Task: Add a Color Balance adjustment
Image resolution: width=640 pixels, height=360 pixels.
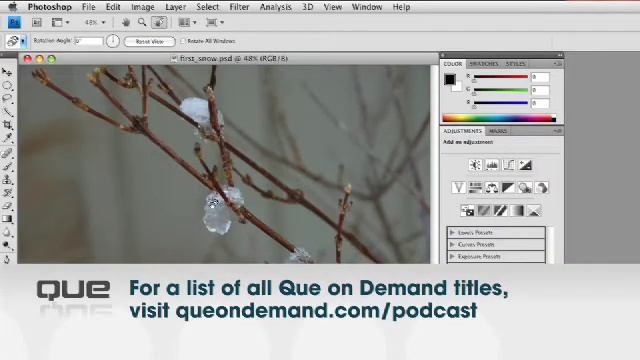Action: (492, 188)
